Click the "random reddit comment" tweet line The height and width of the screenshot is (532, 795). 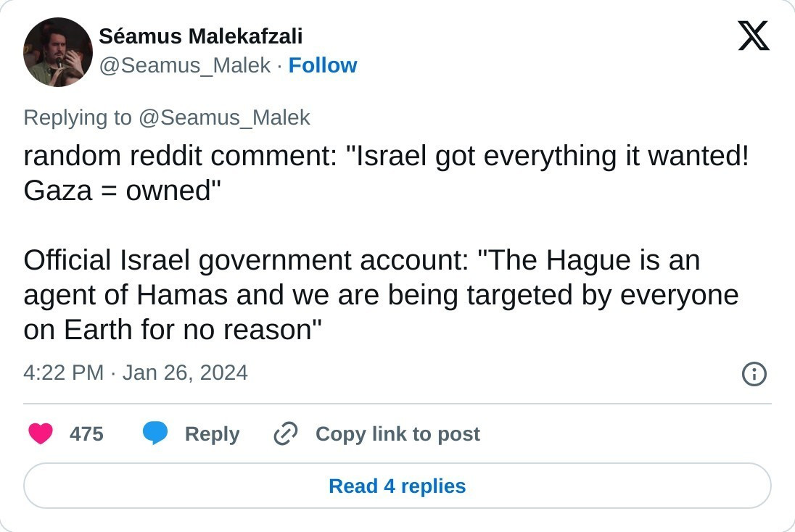386,155
